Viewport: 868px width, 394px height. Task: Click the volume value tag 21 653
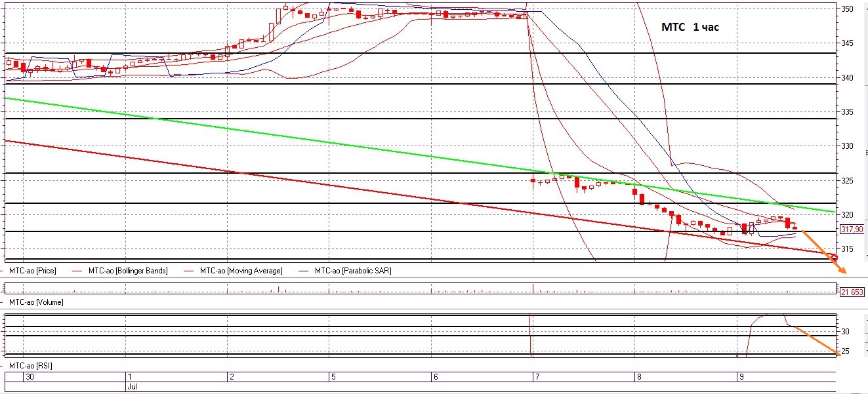[852, 292]
